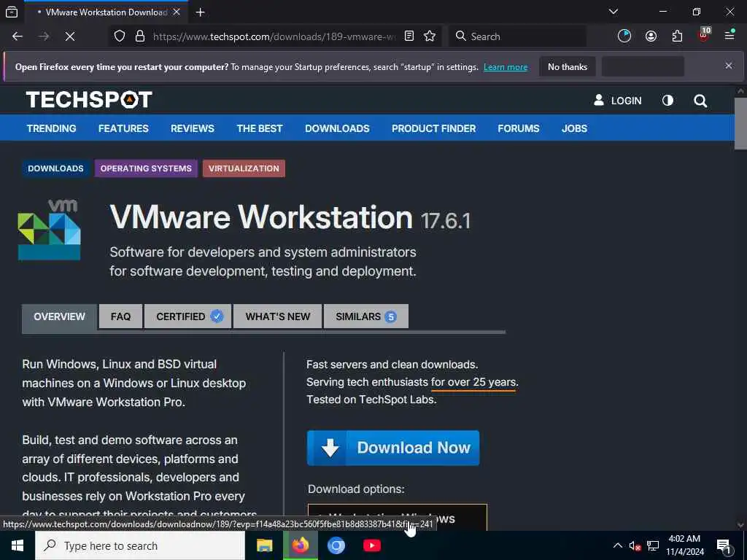Show hidden system tray icons

click(617, 545)
